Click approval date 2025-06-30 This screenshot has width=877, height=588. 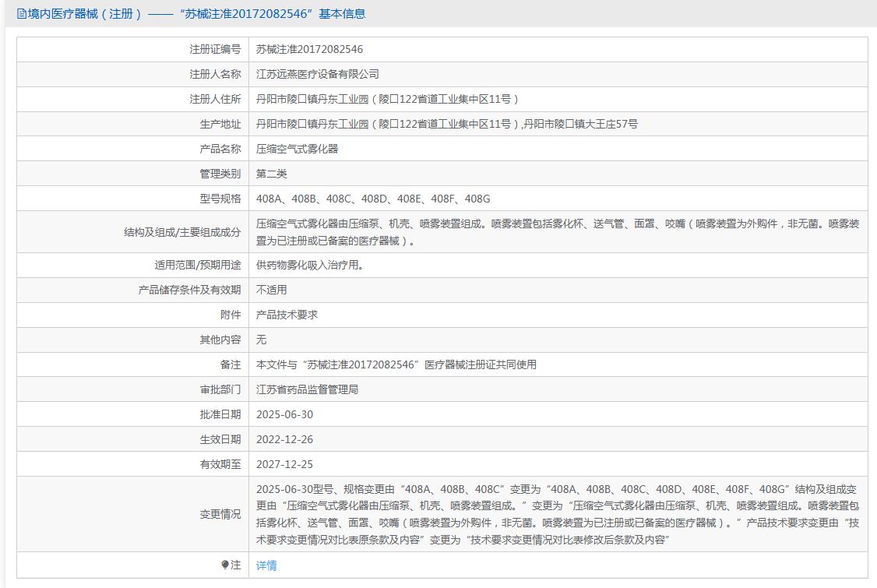pyautogui.click(x=284, y=414)
